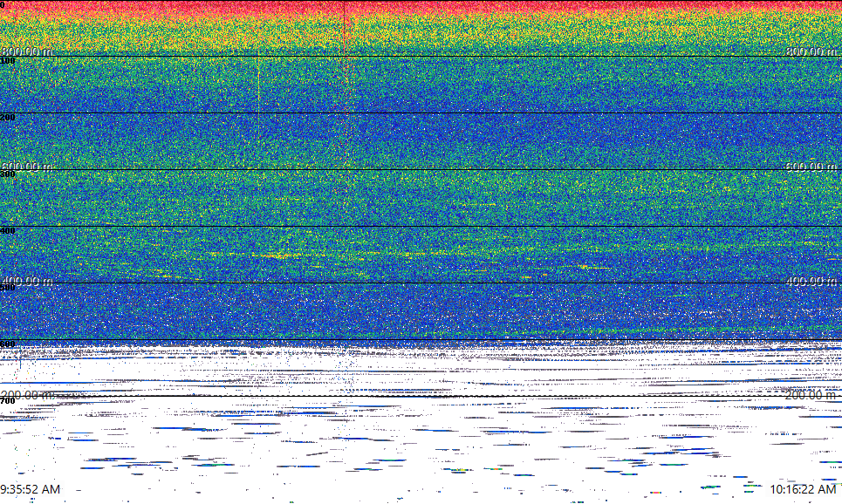The width and height of the screenshot is (842, 504).
Task: Click the left-side 600.00 m range label
Action: pos(27,167)
